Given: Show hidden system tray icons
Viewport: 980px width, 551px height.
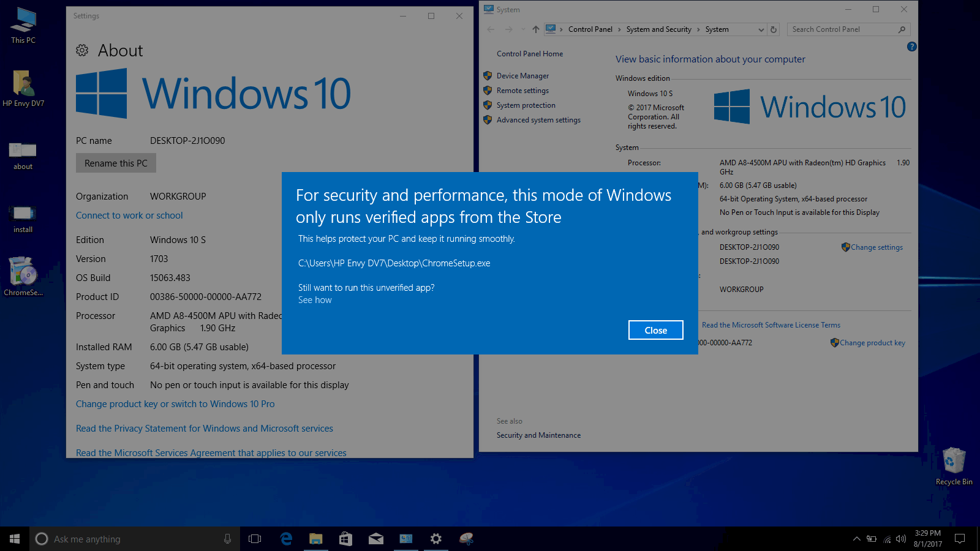Looking at the screenshot, I should (x=856, y=539).
